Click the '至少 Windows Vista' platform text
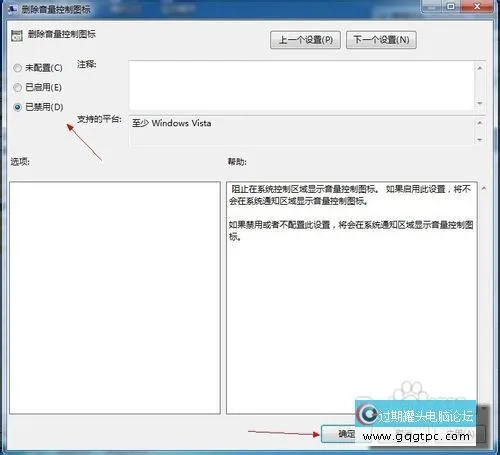This screenshot has width=500, height=455. pos(171,123)
